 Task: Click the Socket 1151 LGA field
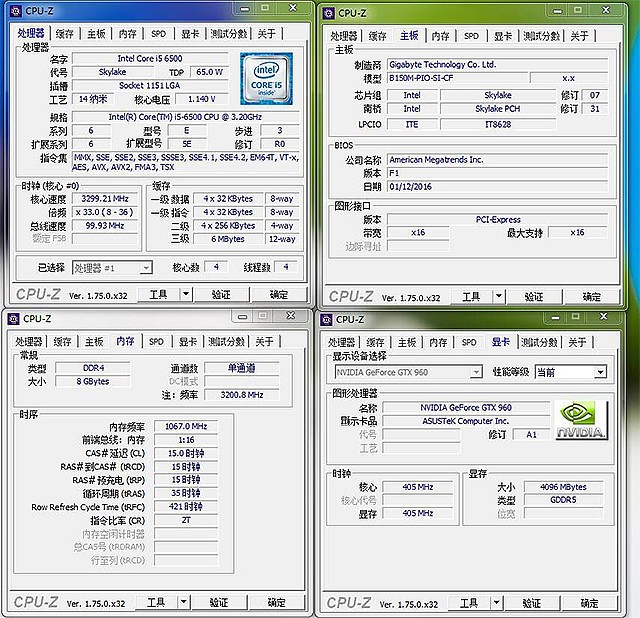click(150, 85)
